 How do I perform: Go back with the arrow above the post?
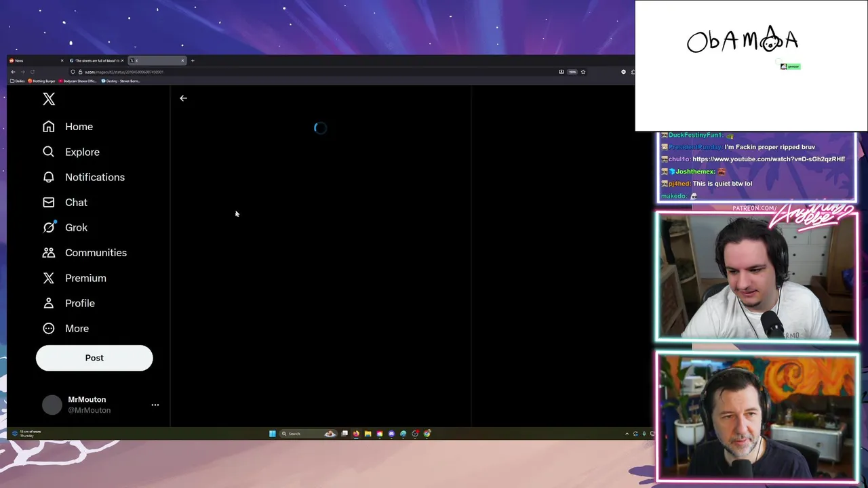point(183,98)
